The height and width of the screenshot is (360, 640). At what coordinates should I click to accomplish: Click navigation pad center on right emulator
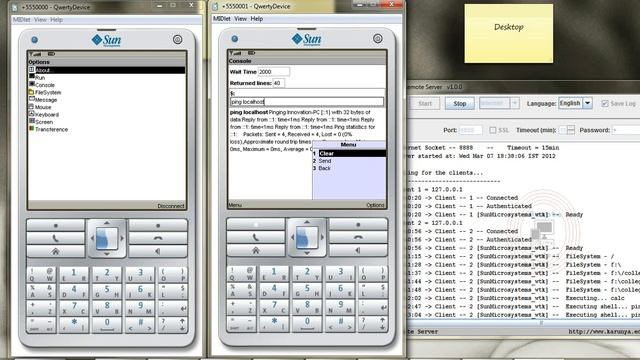307,237
